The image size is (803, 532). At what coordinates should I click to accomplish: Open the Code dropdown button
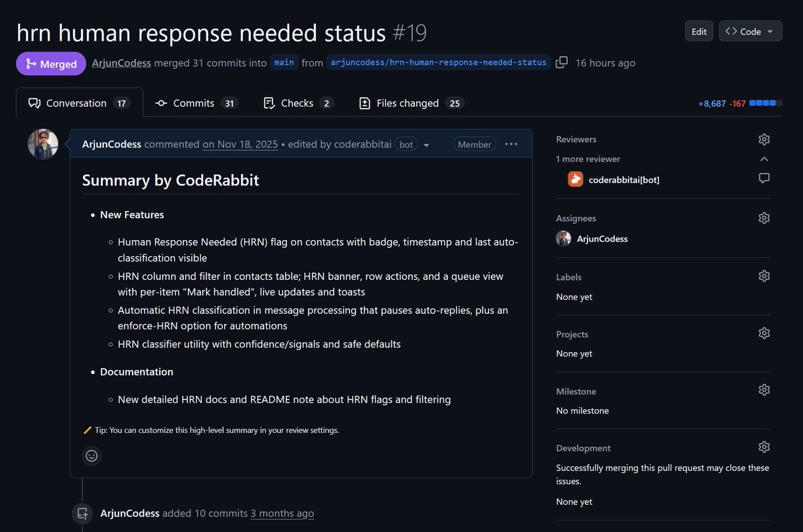[x=750, y=31]
